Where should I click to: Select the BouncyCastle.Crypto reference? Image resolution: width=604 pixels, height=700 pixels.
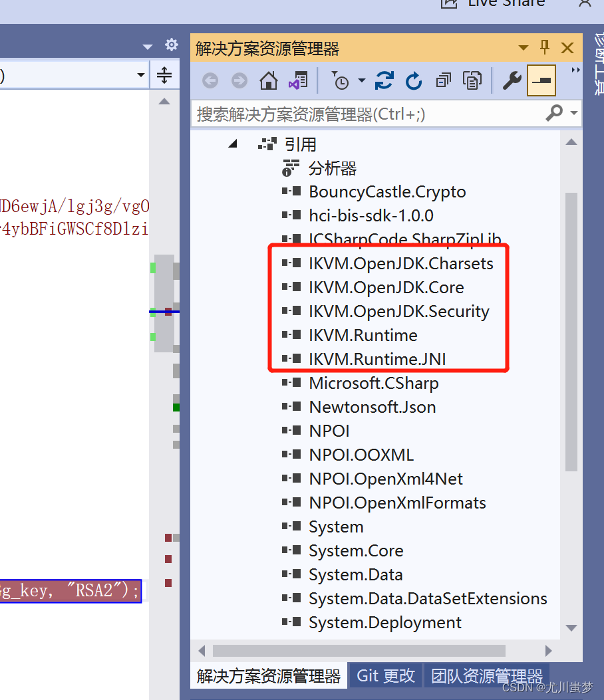click(387, 192)
